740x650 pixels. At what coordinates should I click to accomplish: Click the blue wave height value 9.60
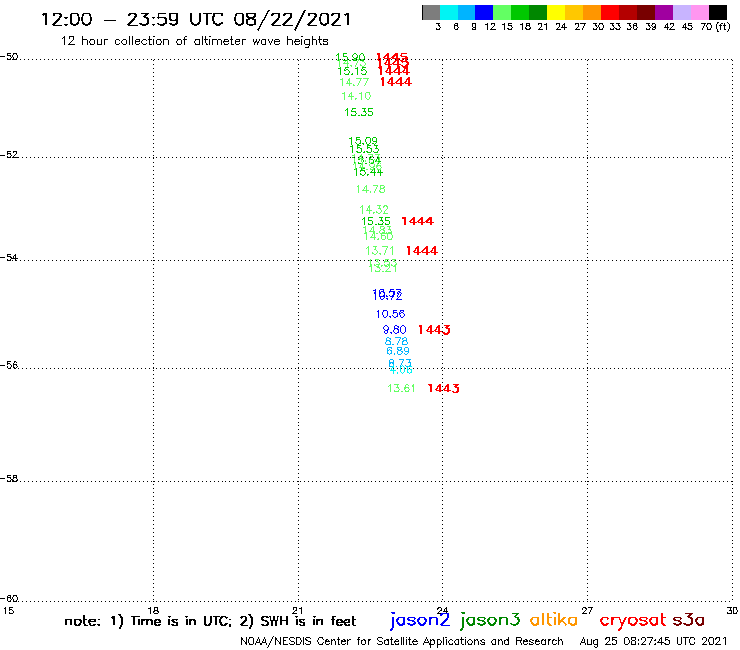pyautogui.click(x=395, y=329)
